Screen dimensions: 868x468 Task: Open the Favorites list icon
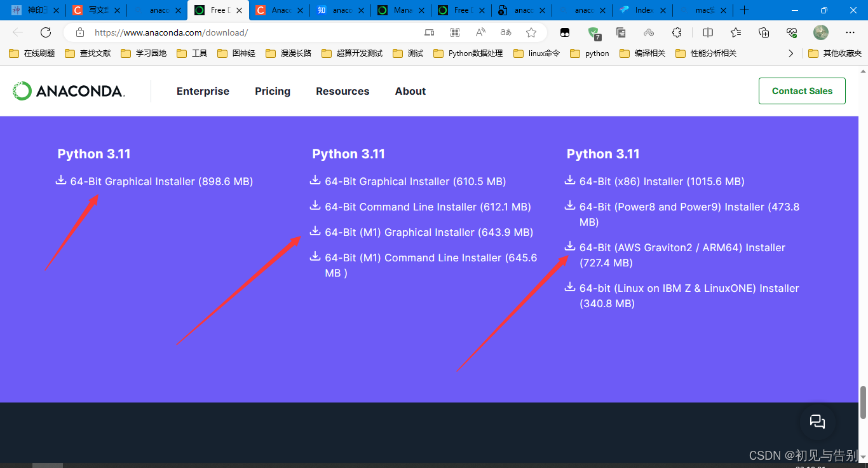pyautogui.click(x=736, y=32)
